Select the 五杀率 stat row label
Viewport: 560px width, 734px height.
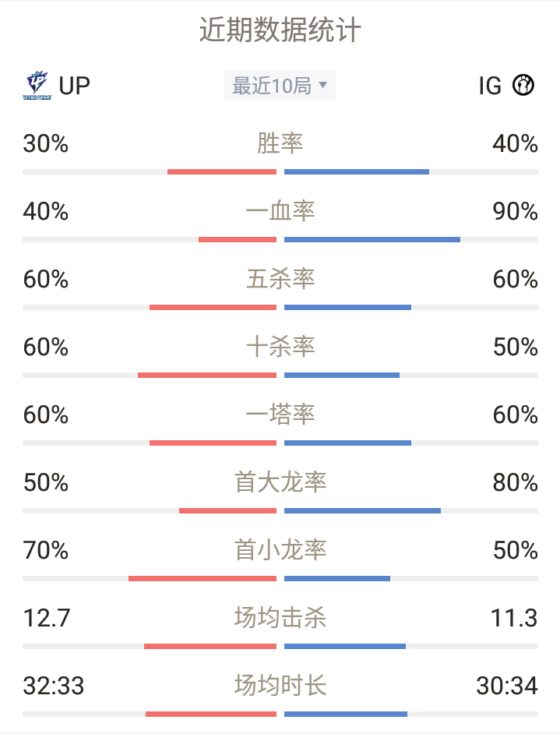tap(280, 279)
